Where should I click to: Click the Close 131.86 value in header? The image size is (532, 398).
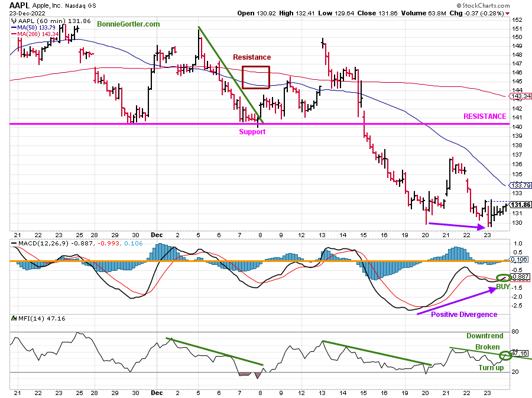[377, 13]
